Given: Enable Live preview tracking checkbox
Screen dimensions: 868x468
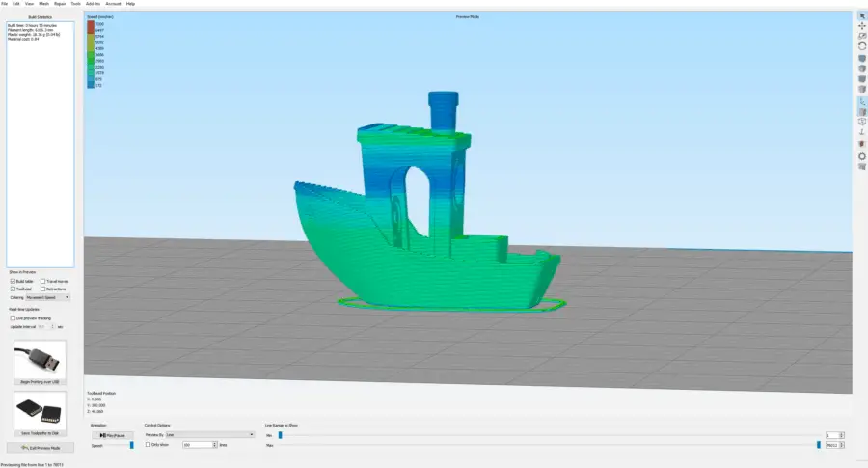Looking at the screenshot, I should tap(13, 318).
